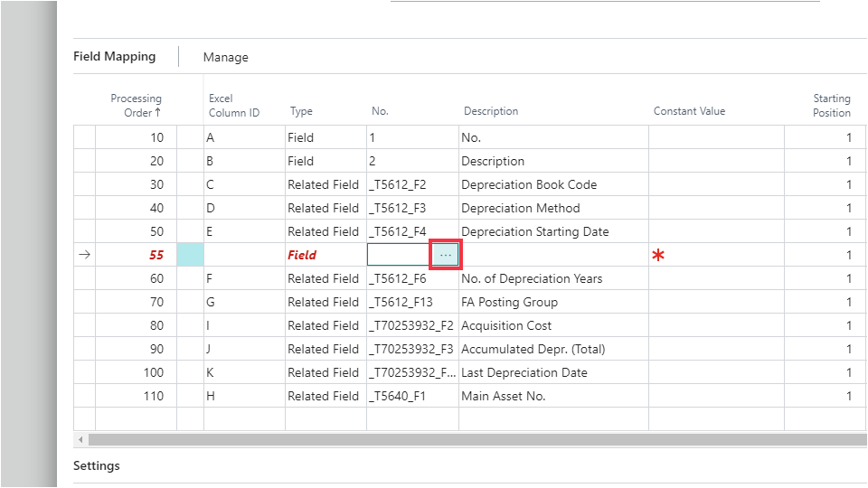Open the No. lookup ellipsis button

click(x=446, y=255)
